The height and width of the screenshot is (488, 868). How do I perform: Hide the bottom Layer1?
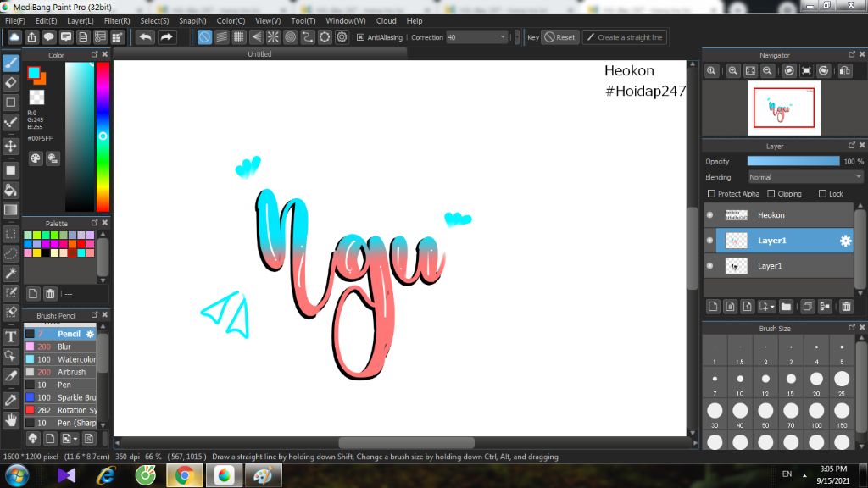click(710, 266)
